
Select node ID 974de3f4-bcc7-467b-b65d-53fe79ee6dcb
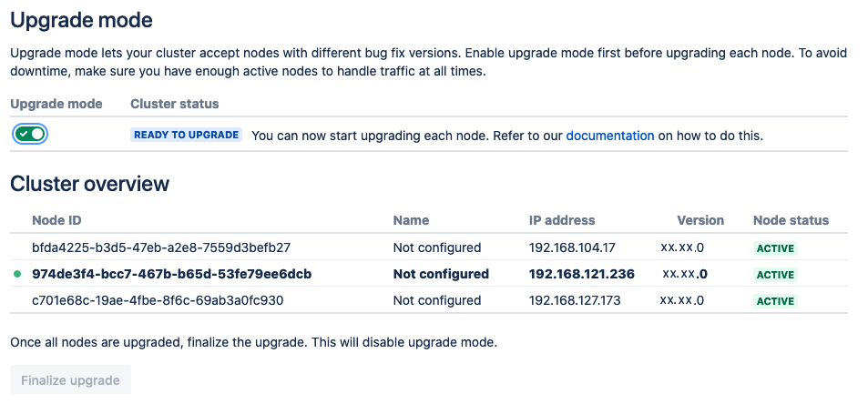coord(171,274)
